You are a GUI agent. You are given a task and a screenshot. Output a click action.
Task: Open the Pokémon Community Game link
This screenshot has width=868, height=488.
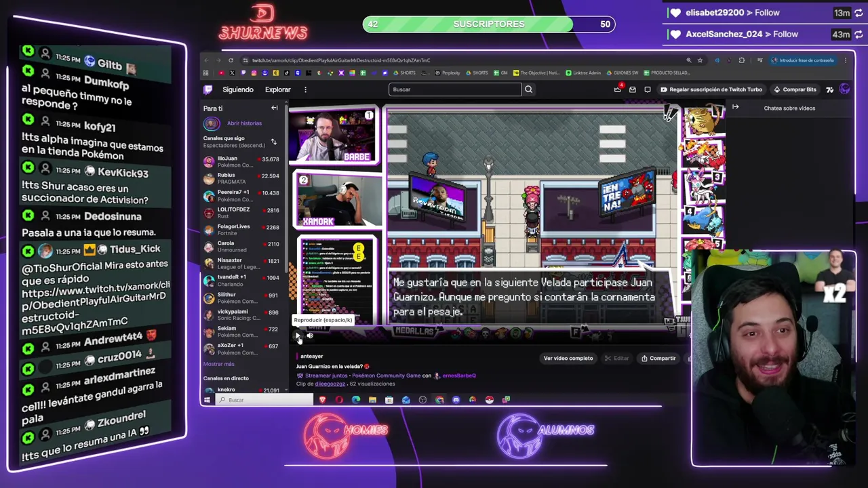(387, 375)
